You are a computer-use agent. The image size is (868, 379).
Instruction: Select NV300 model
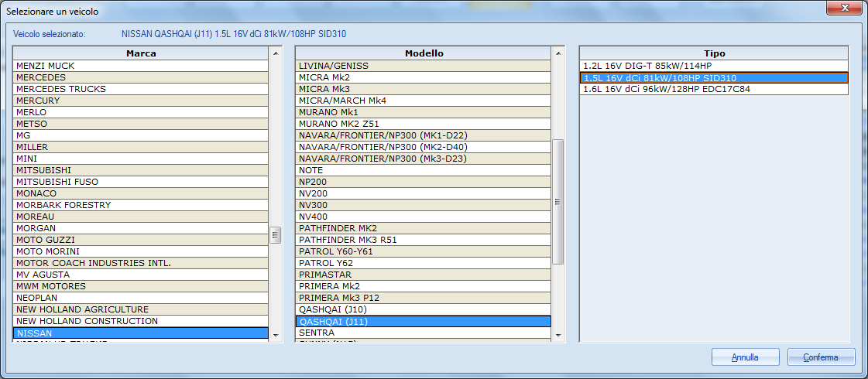pyautogui.click(x=424, y=205)
